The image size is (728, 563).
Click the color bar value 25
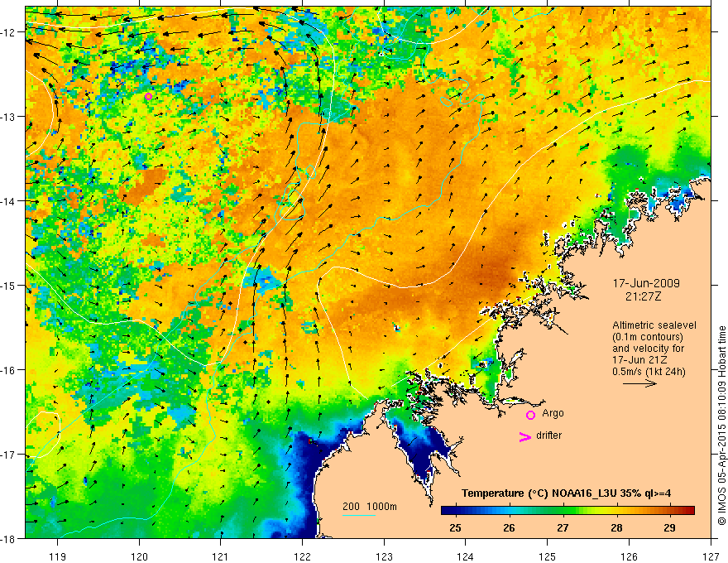pos(456,528)
